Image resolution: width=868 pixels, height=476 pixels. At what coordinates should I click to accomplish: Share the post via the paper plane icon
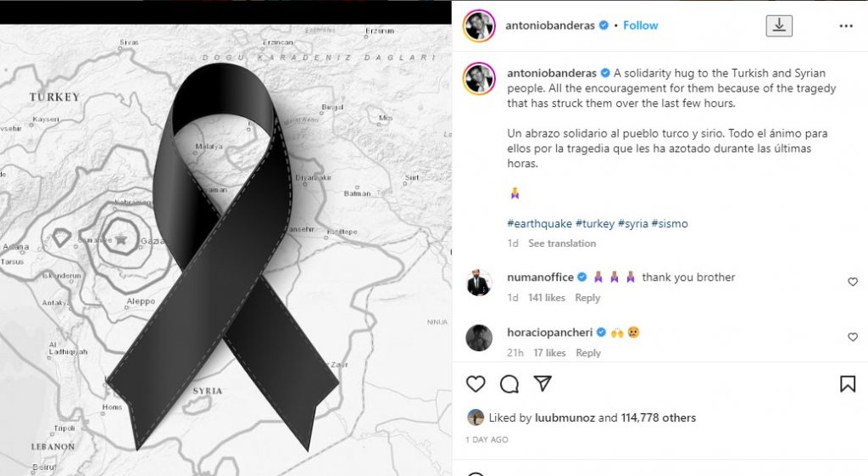[542, 384]
